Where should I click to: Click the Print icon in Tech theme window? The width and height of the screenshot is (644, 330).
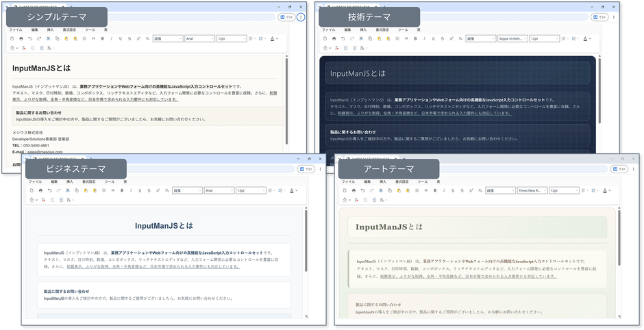(x=334, y=38)
